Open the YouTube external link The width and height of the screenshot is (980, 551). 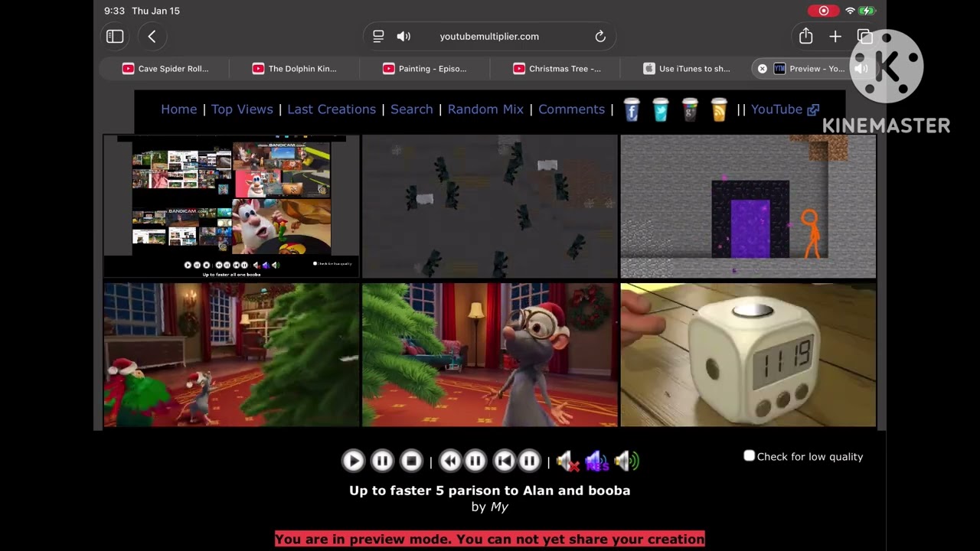[785, 109]
